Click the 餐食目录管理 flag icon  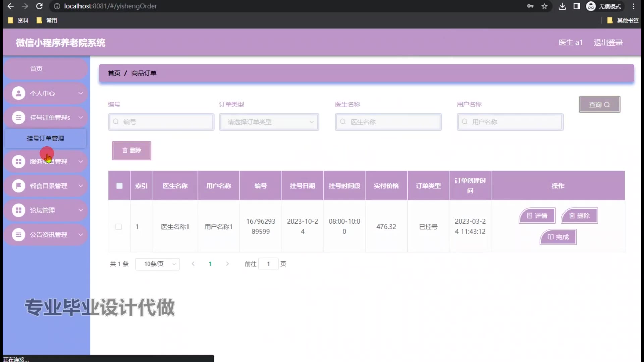18,186
